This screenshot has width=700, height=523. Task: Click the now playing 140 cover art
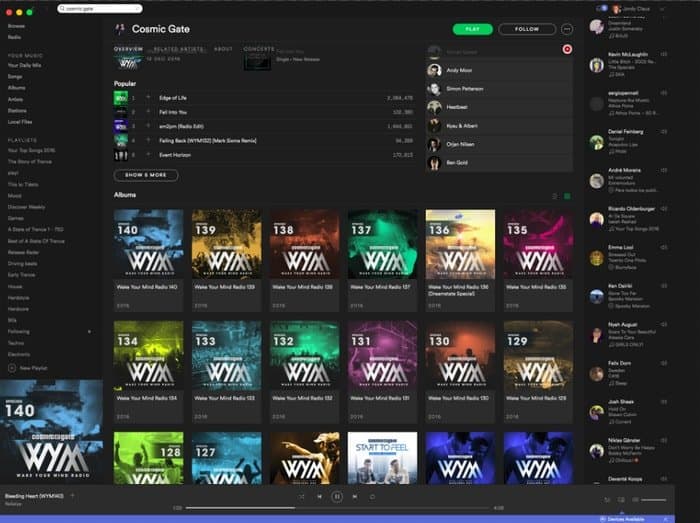pyautogui.click(x=51, y=432)
